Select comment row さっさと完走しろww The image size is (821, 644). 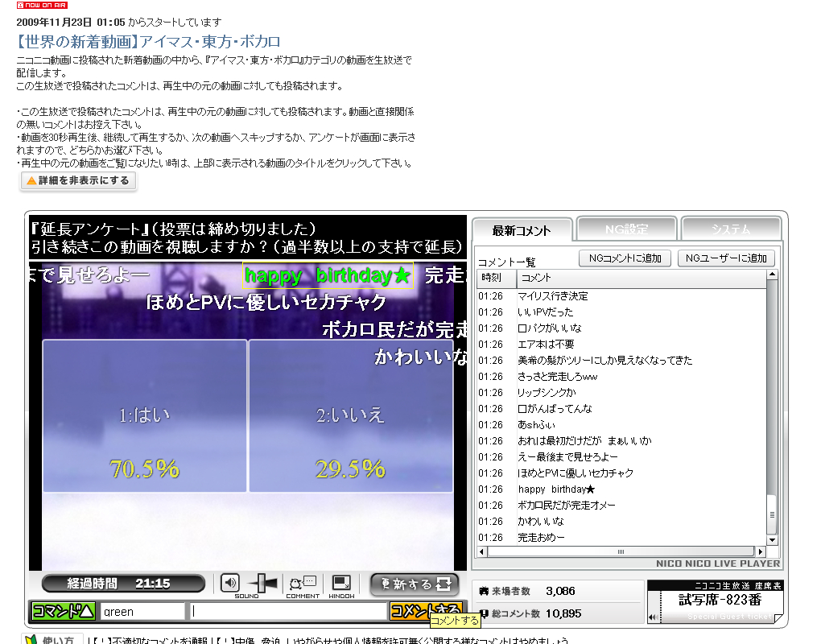(x=621, y=377)
